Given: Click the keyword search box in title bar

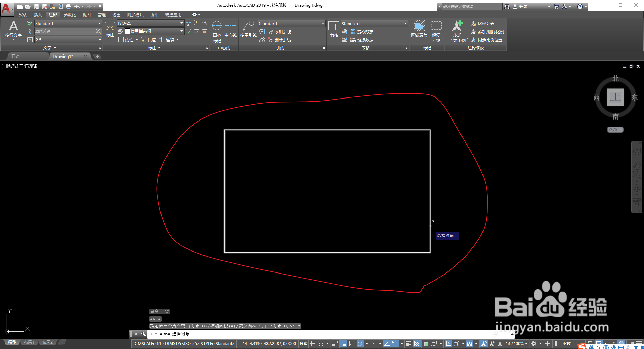Looking at the screenshot, I should coord(472,6).
